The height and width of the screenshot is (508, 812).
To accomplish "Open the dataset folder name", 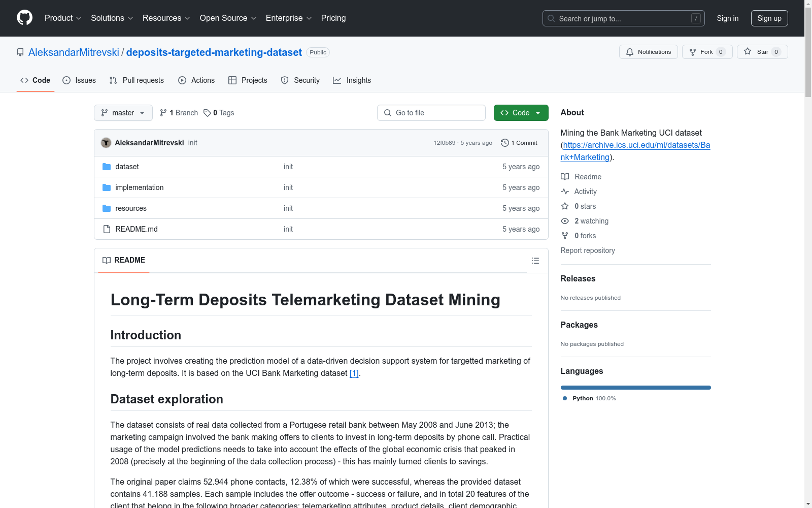I will click(127, 167).
